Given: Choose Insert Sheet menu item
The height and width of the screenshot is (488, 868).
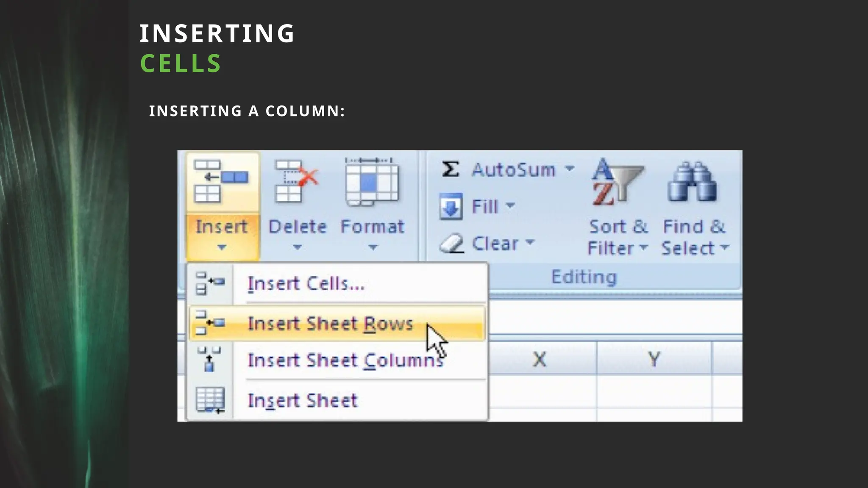Looking at the screenshot, I should click(x=337, y=400).
